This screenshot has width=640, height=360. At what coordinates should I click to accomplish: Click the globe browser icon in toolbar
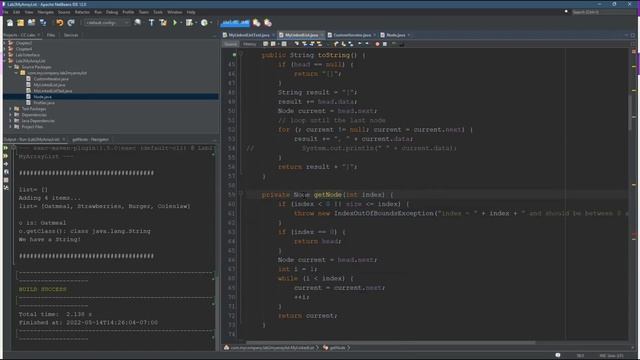click(x=138, y=23)
